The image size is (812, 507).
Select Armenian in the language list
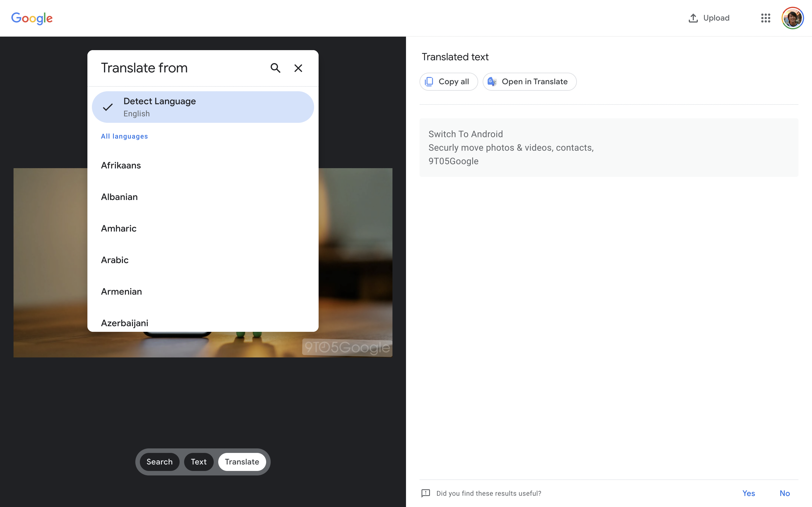point(122,292)
